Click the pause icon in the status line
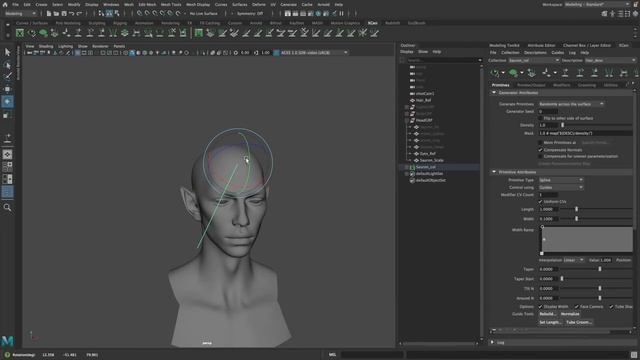640x360 pixels. [x=342, y=13]
